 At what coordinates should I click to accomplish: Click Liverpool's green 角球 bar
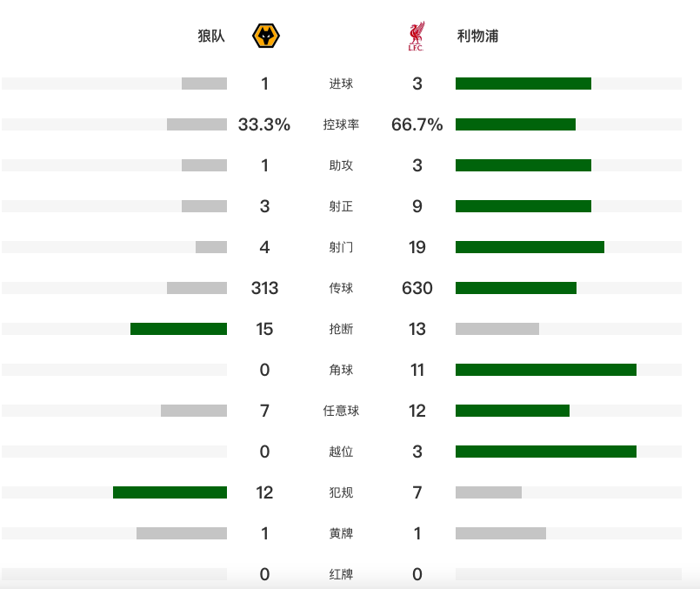click(x=545, y=370)
